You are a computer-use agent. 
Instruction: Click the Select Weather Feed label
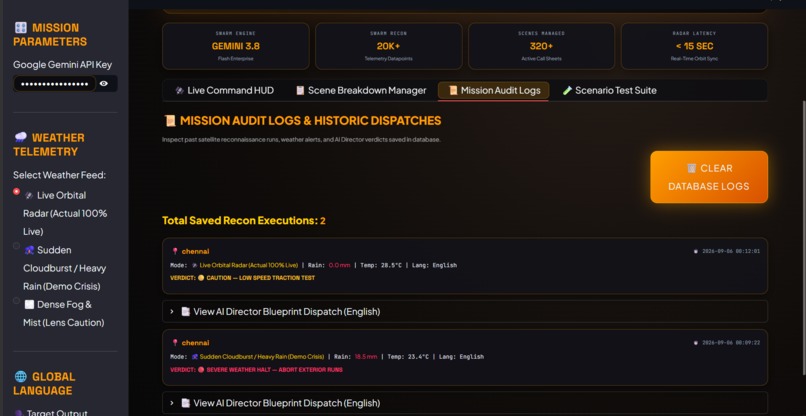[x=60, y=175]
